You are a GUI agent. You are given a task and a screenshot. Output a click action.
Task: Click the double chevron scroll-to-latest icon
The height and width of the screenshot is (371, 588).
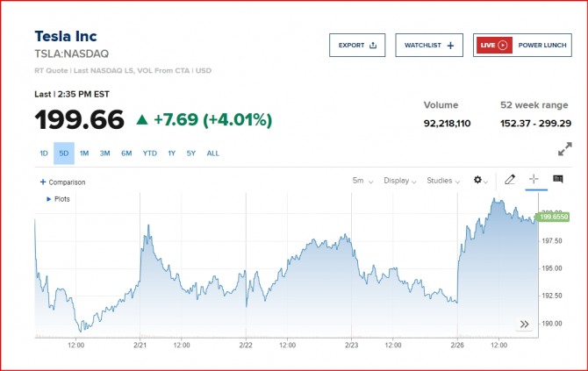(524, 324)
